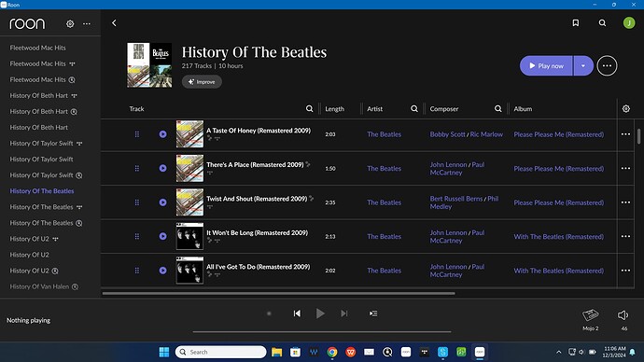Expand the Play now dropdown arrow
The image size is (644, 362).
(582, 65)
